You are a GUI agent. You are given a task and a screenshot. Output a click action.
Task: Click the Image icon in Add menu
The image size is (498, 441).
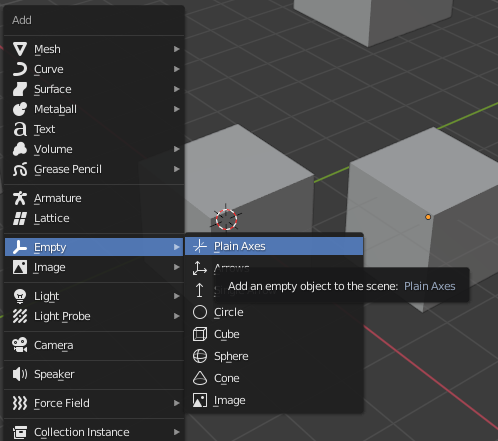(20, 267)
